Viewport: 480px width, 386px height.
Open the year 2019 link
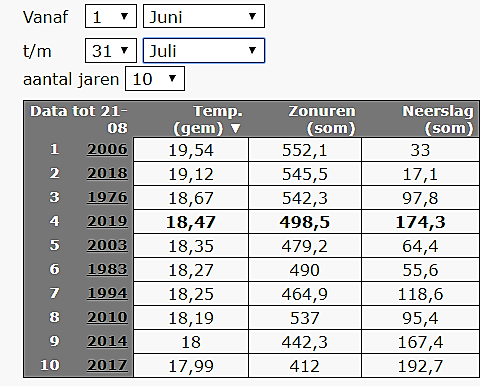click(x=107, y=221)
